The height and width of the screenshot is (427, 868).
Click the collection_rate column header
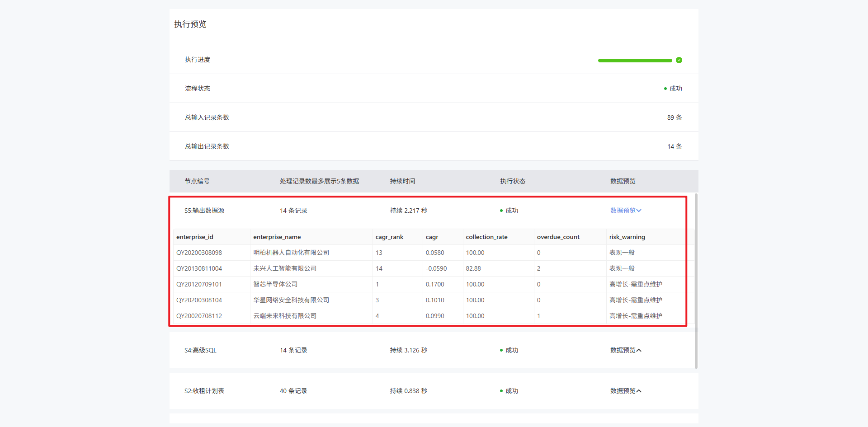tap(486, 237)
